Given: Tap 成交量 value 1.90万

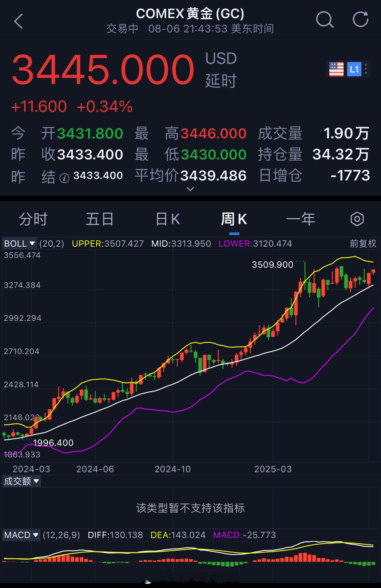Looking at the screenshot, I should click(x=347, y=133).
